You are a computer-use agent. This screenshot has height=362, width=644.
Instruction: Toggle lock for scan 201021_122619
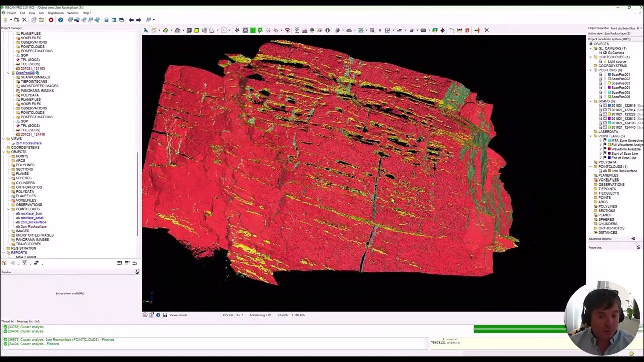click(x=600, y=105)
